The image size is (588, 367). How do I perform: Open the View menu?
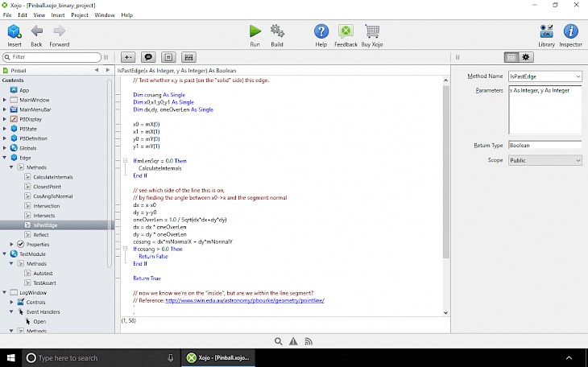click(39, 15)
